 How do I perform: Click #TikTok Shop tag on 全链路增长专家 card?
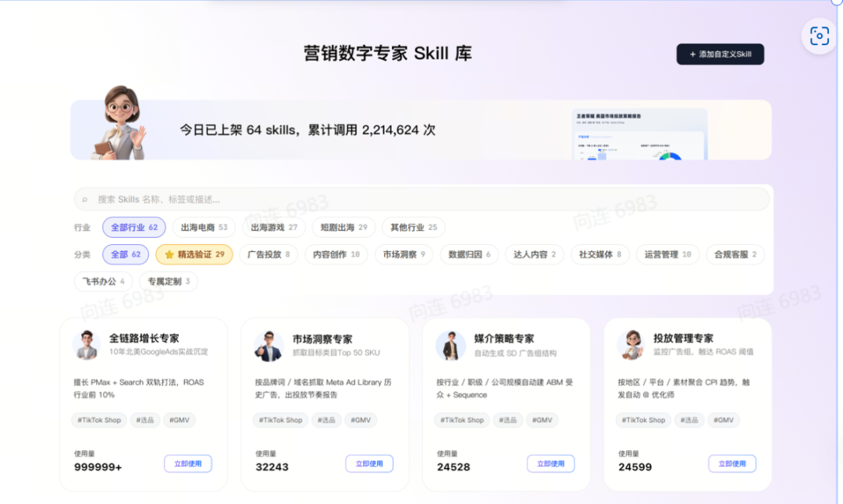click(99, 421)
